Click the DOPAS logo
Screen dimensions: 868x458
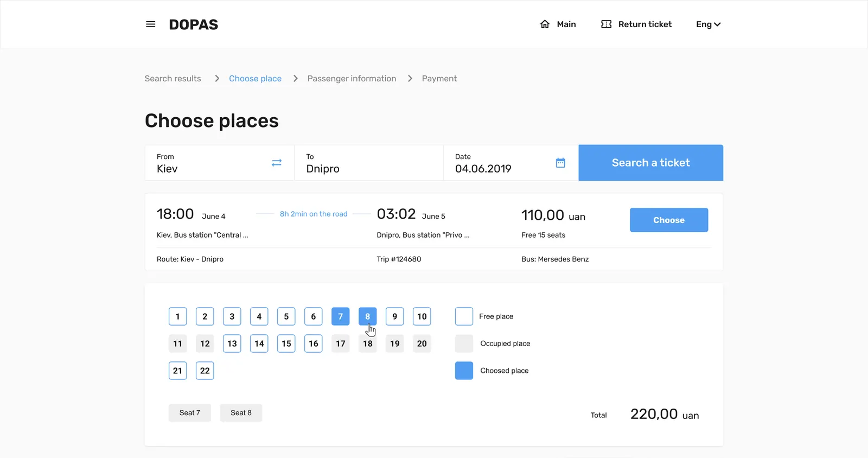coord(194,24)
